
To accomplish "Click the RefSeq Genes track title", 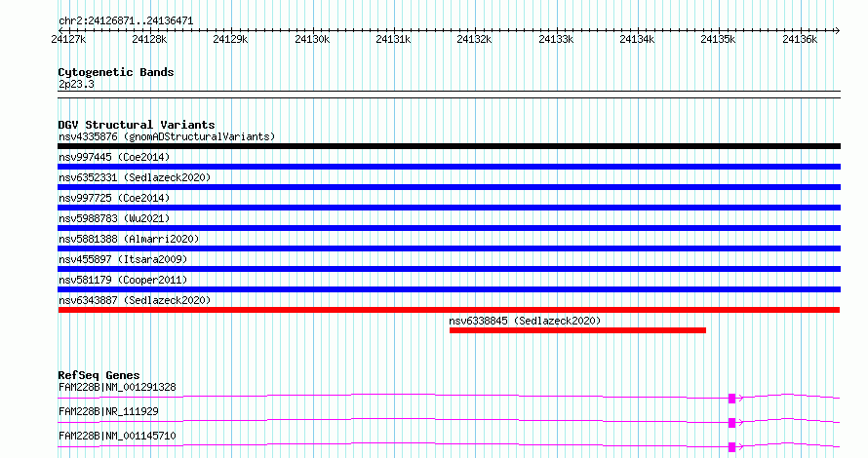I will coord(99,375).
